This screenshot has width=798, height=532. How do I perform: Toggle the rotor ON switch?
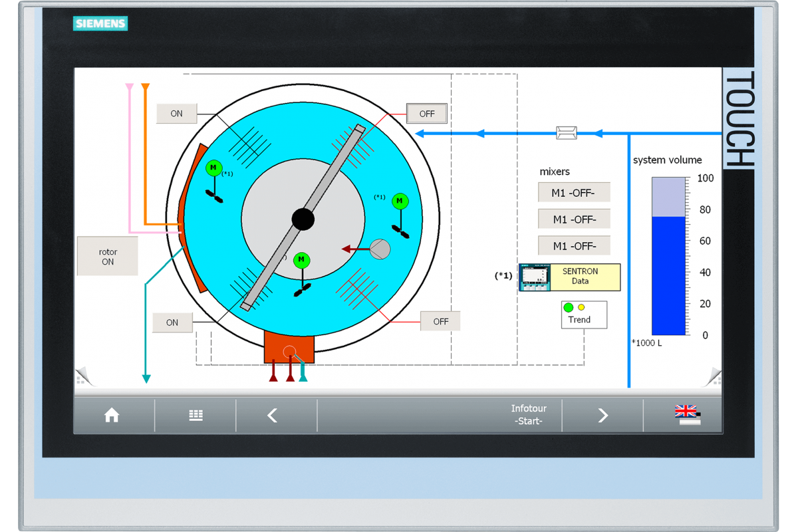[x=108, y=257]
